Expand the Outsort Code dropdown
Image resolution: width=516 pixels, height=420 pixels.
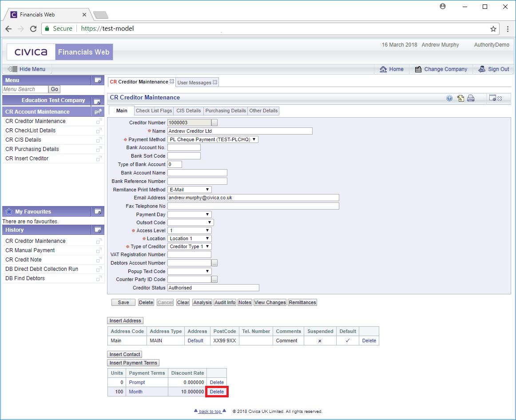191,222
